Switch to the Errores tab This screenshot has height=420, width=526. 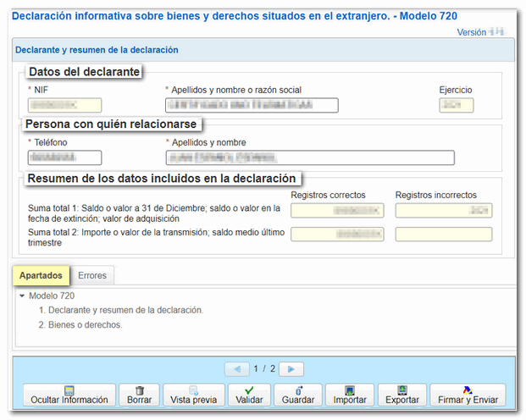pos(92,275)
